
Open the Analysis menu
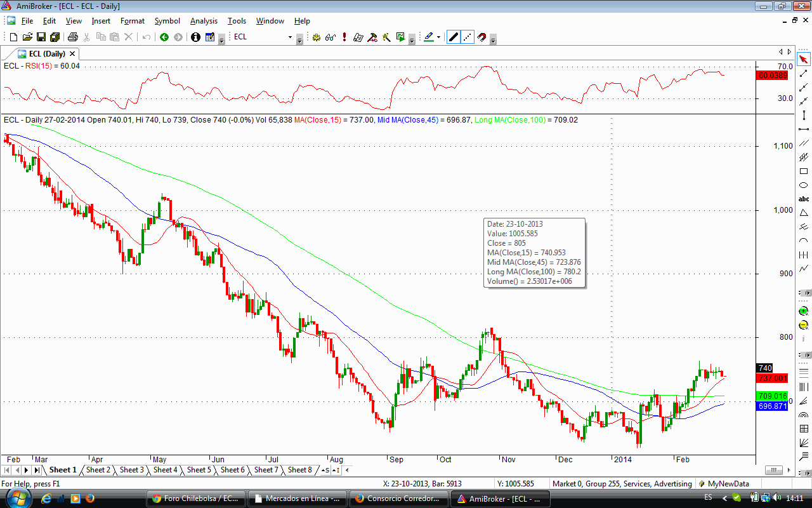click(204, 21)
